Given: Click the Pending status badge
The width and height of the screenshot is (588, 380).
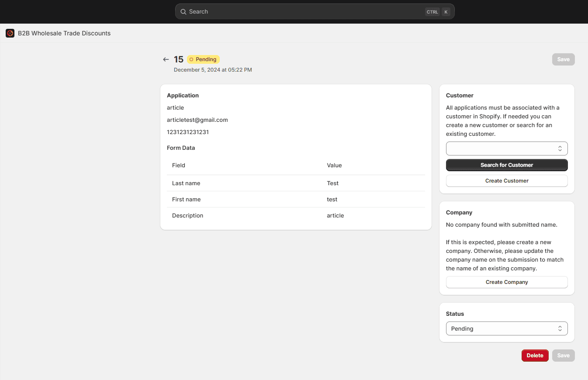Looking at the screenshot, I should (204, 59).
